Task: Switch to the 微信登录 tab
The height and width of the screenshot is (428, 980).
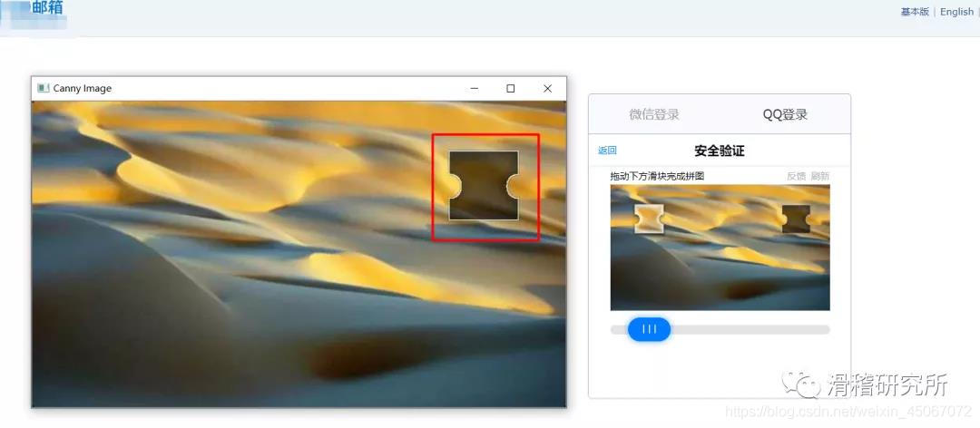Action: click(x=654, y=114)
